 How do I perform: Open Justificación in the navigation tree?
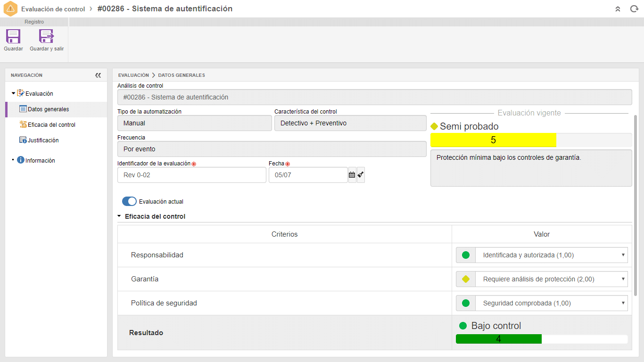[x=43, y=140]
